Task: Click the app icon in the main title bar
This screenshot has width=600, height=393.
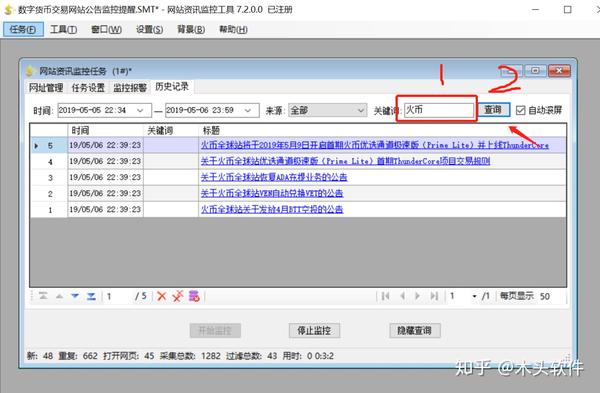Action: 8,10
